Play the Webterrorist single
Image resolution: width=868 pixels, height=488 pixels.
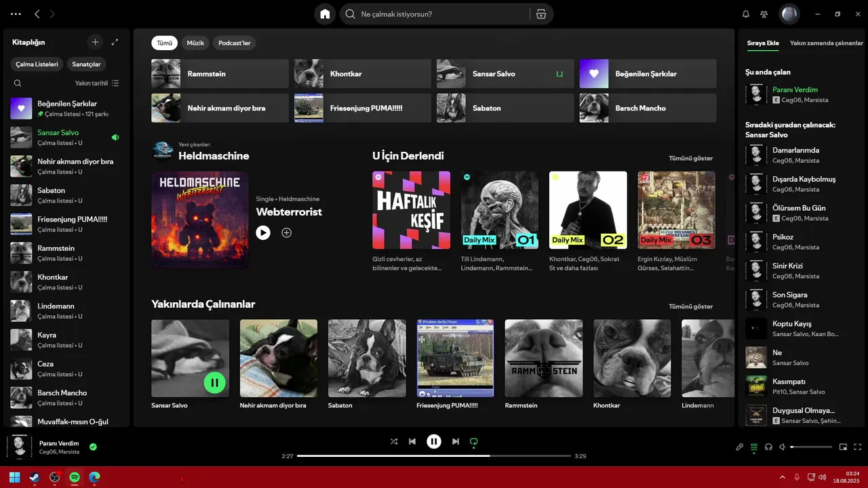[263, 232]
